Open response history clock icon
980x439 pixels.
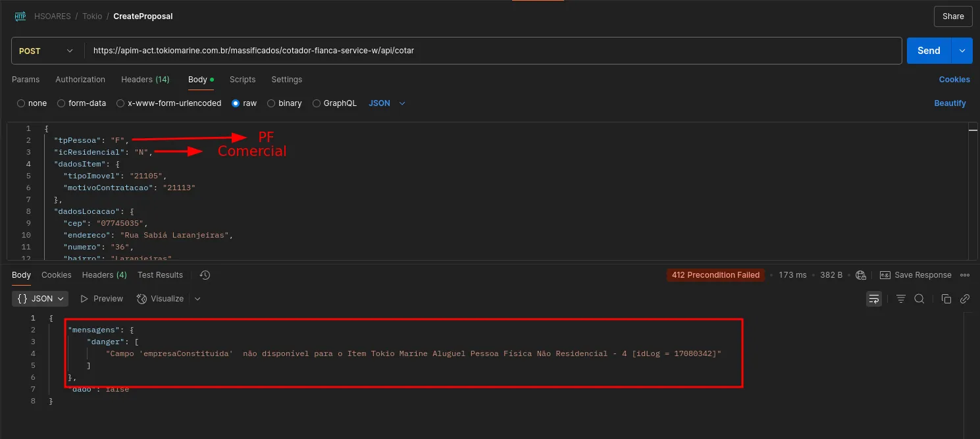coord(205,275)
